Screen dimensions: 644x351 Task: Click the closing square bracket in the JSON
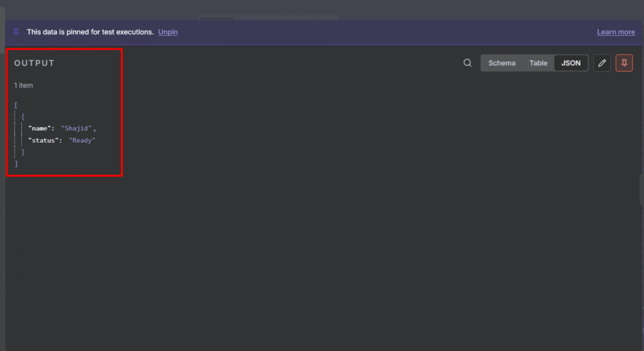[16, 164]
